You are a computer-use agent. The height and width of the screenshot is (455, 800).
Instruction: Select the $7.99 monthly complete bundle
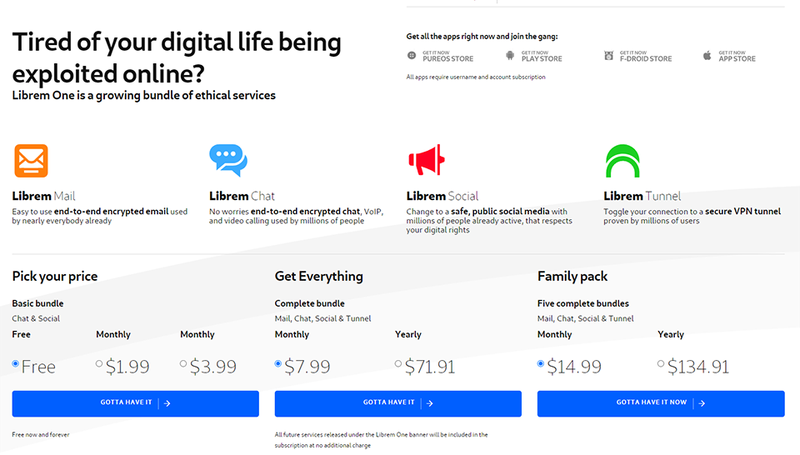[279, 364]
